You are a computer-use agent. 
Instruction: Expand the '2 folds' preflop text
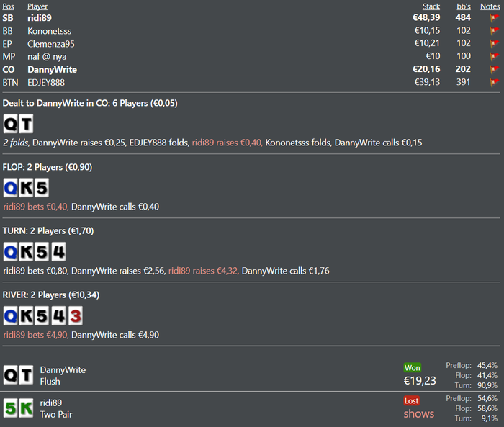(16, 143)
